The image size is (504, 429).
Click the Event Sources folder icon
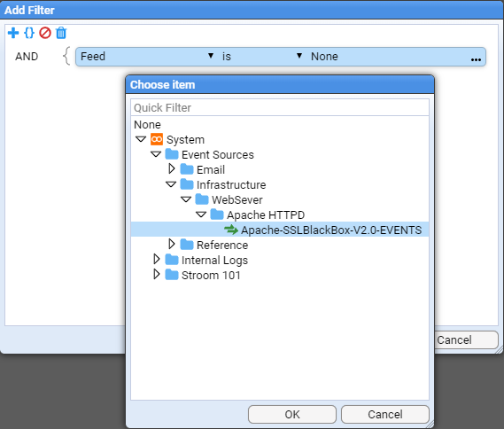tap(172, 154)
